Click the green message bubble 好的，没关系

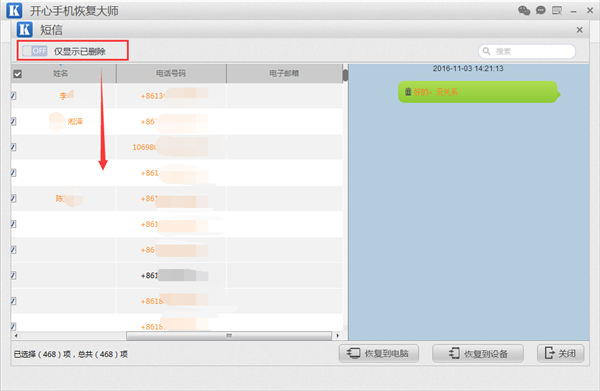[x=478, y=92]
